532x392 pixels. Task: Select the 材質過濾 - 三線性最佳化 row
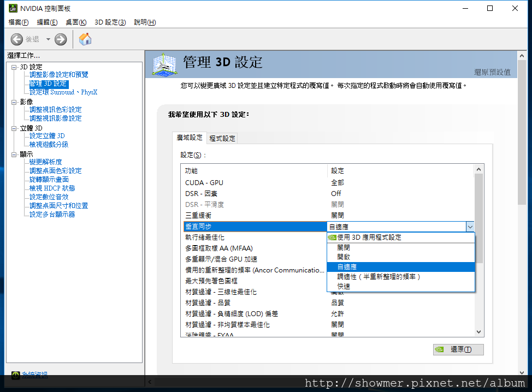tap(255, 292)
